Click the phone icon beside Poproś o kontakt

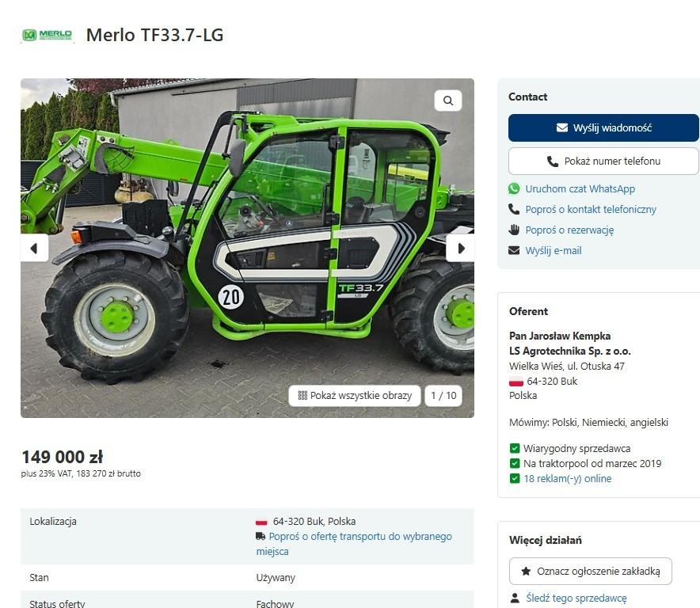(514, 209)
